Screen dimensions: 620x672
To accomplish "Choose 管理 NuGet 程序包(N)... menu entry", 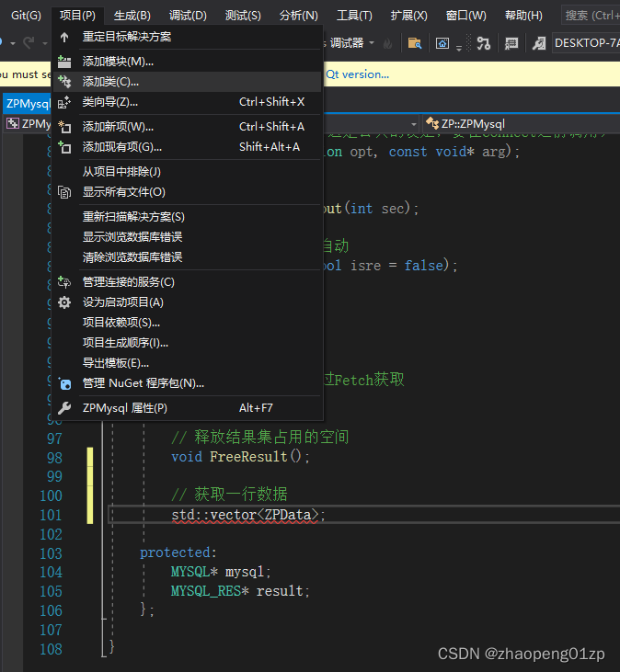I will (188, 383).
